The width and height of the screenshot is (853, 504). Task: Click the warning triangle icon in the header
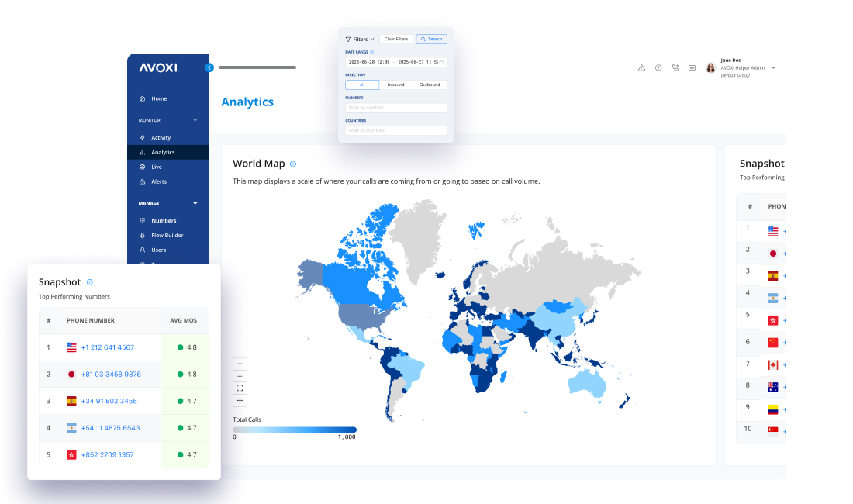(x=641, y=67)
